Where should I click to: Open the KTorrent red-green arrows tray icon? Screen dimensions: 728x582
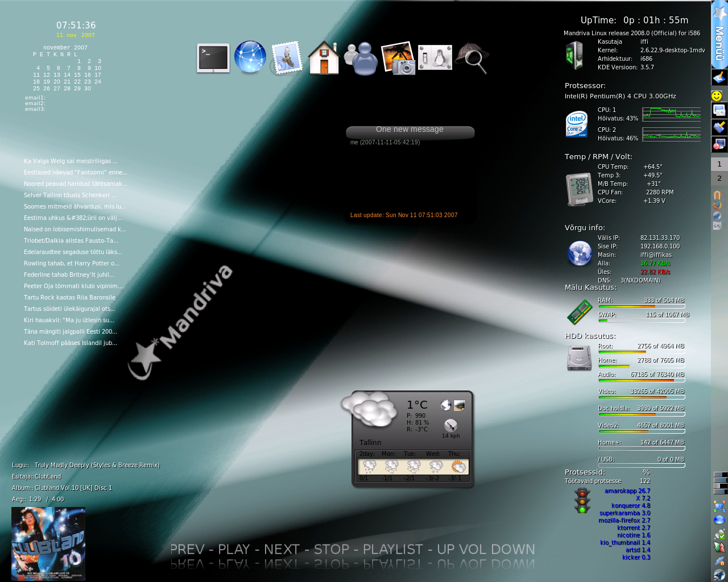(719, 547)
